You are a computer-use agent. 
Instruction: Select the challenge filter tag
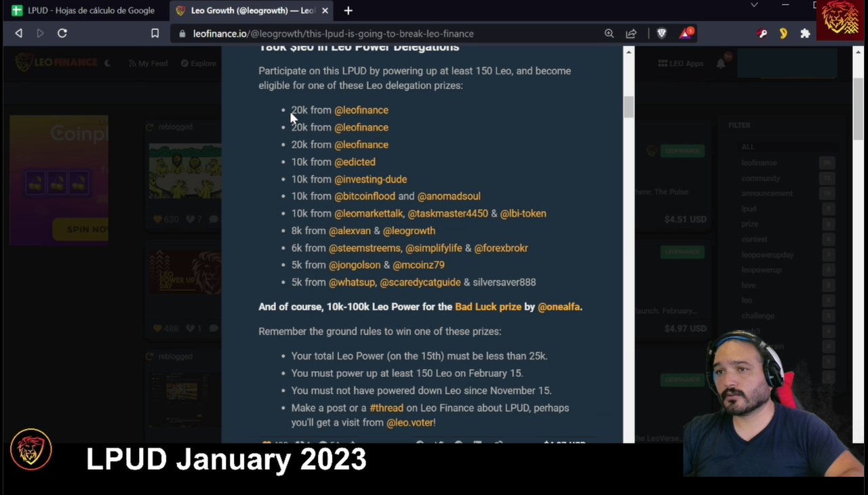[x=757, y=316]
